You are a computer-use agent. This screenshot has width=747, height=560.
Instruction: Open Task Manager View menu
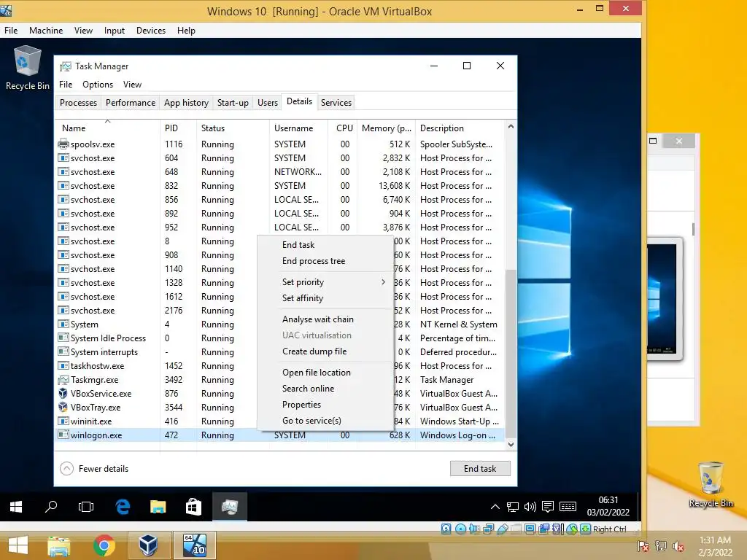point(133,85)
